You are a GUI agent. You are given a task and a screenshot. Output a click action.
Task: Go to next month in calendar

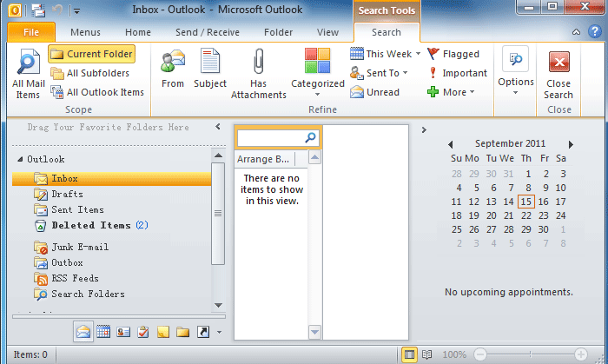click(x=571, y=144)
